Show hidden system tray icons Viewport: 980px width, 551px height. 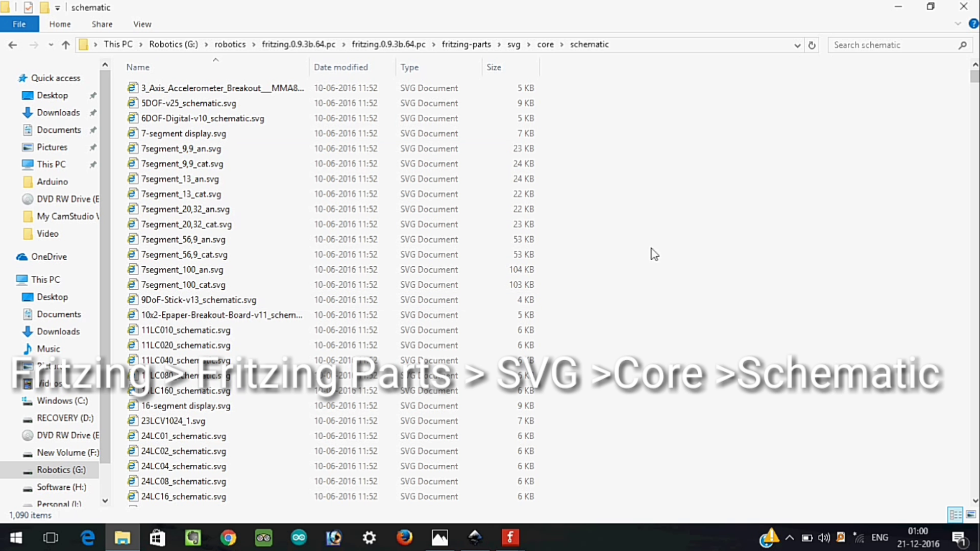pyautogui.click(x=790, y=538)
